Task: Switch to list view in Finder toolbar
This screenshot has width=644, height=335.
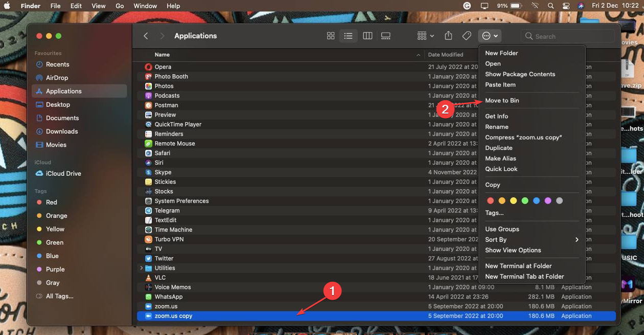Action: click(348, 36)
